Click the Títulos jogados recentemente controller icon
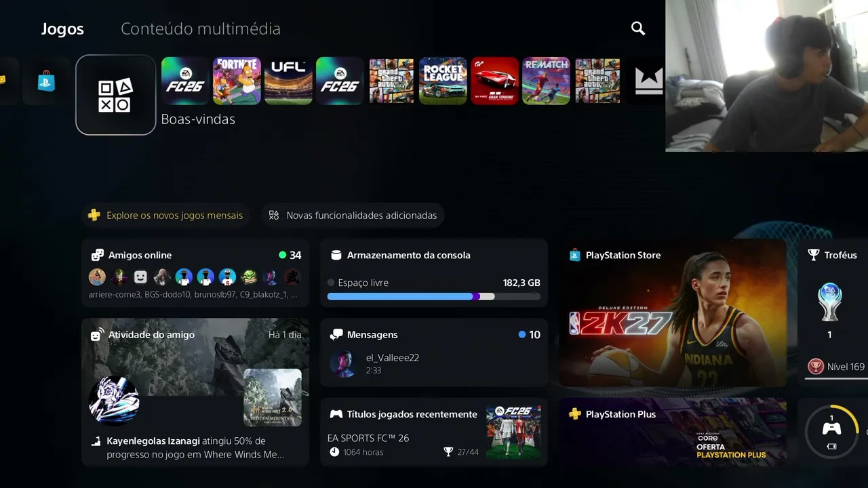The image size is (868, 488). pyautogui.click(x=336, y=414)
